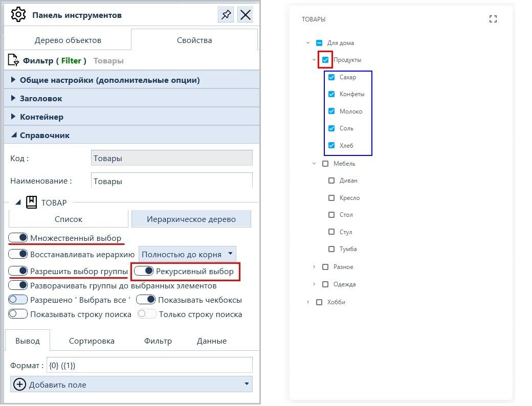Choose the Иерархическое дерево view button
532x406 pixels.
coord(191,219)
